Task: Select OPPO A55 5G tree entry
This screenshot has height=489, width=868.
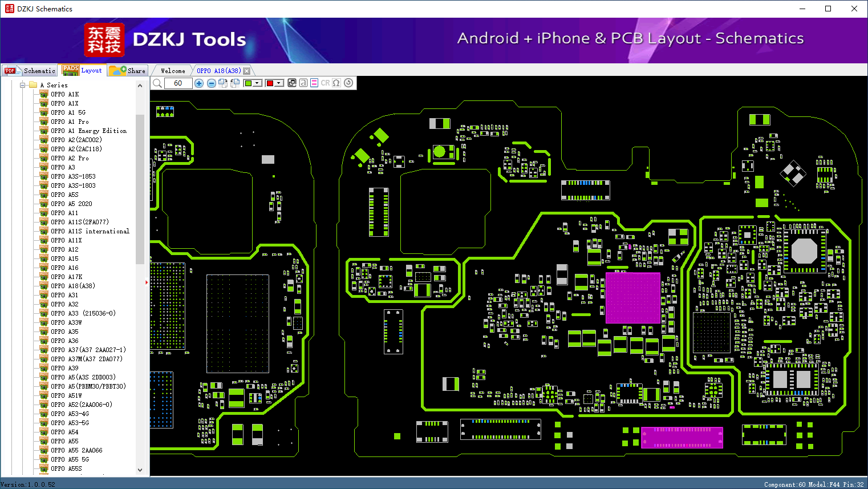Action: point(70,459)
